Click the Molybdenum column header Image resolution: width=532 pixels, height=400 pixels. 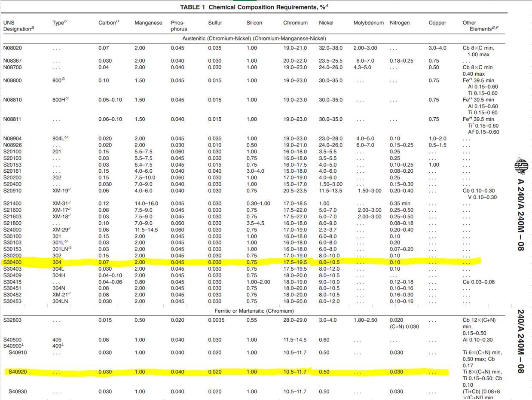(368, 23)
